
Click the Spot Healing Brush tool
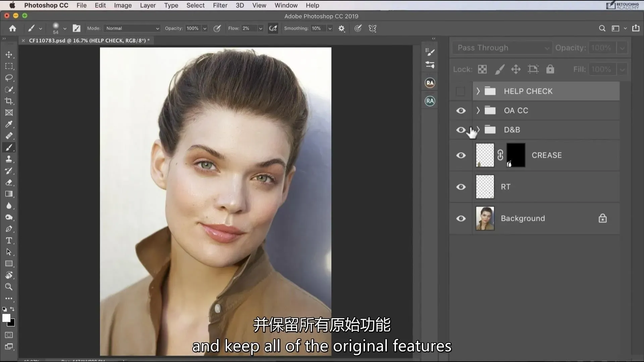tap(9, 136)
